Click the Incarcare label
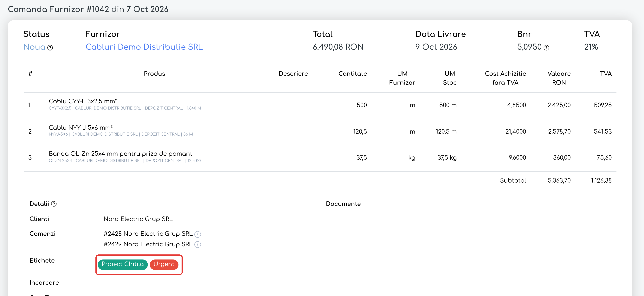Image resolution: width=644 pixels, height=296 pixels. click(x=44, y=283)
